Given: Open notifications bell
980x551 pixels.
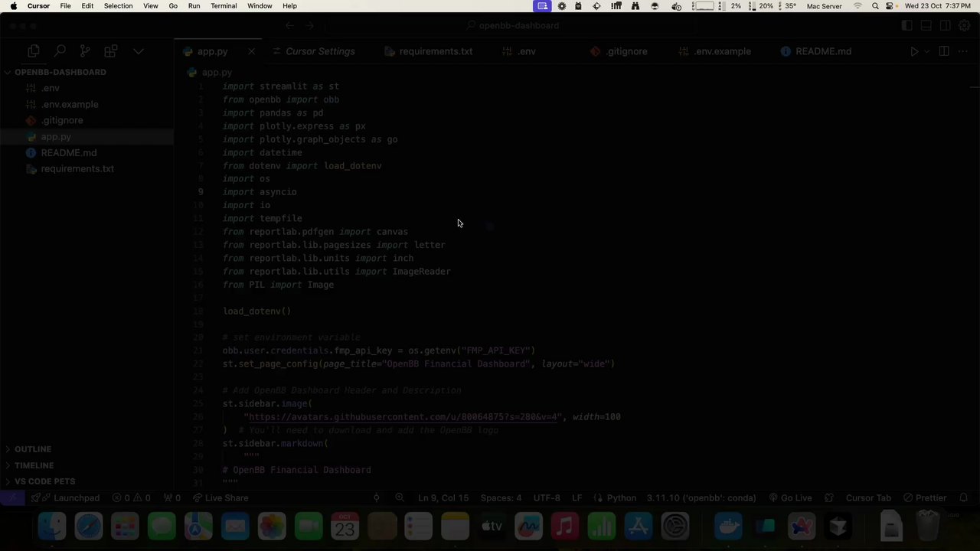Looking at the screenshot, I should click(964, 497).
